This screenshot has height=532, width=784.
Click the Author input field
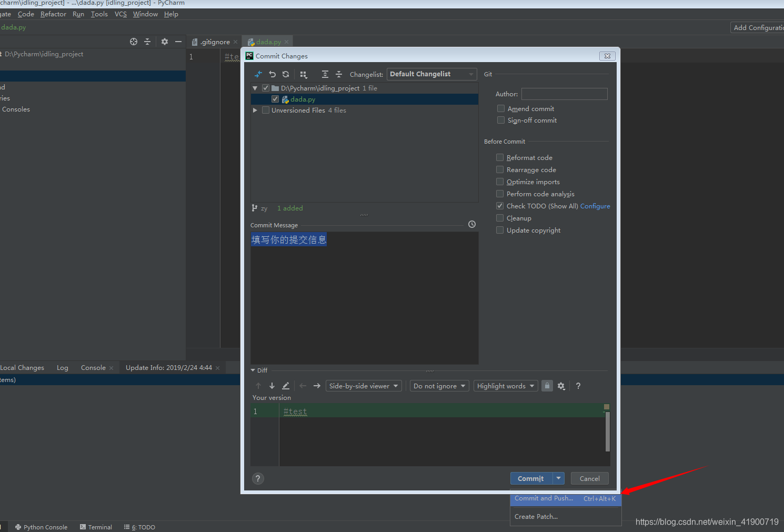[565, 94]
